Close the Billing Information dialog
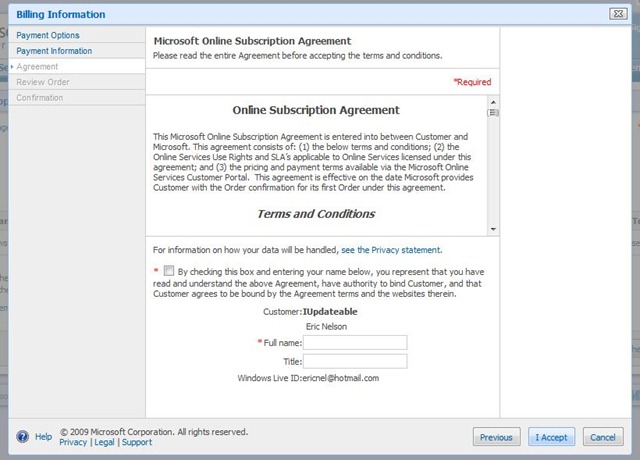The width and height of the screenshot is (640, 460). 618,13
